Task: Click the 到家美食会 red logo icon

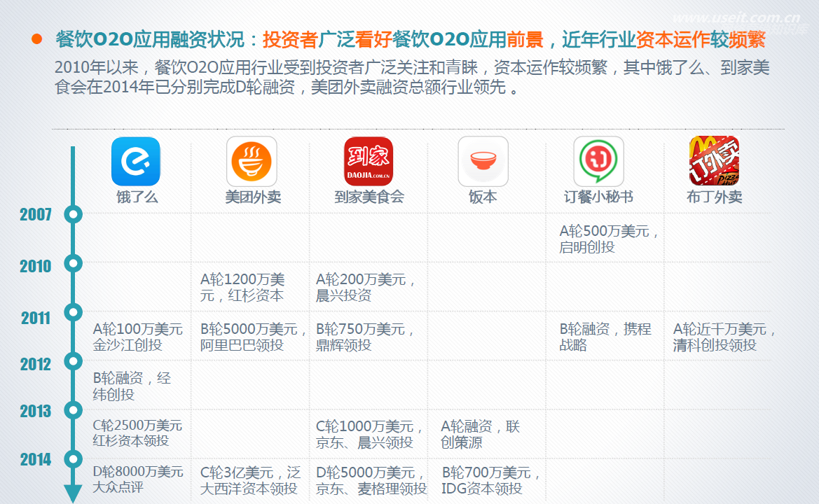Action: pyautogui.click(x=369, y=161)
